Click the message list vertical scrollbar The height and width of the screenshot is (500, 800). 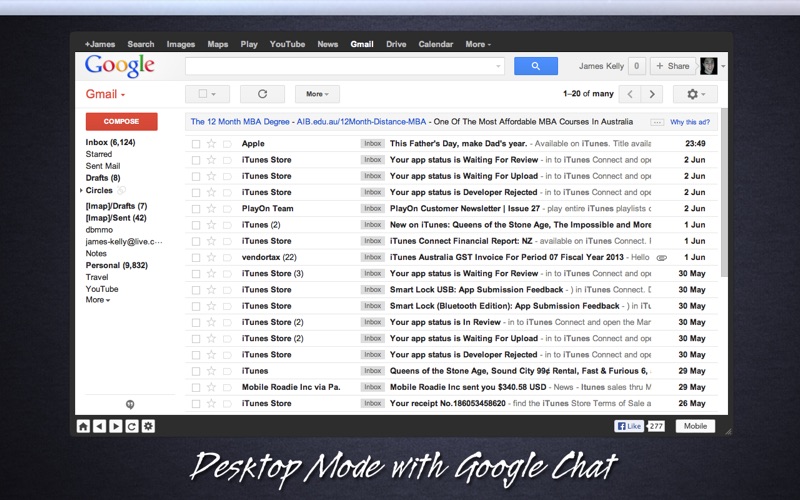click(723, 194)
